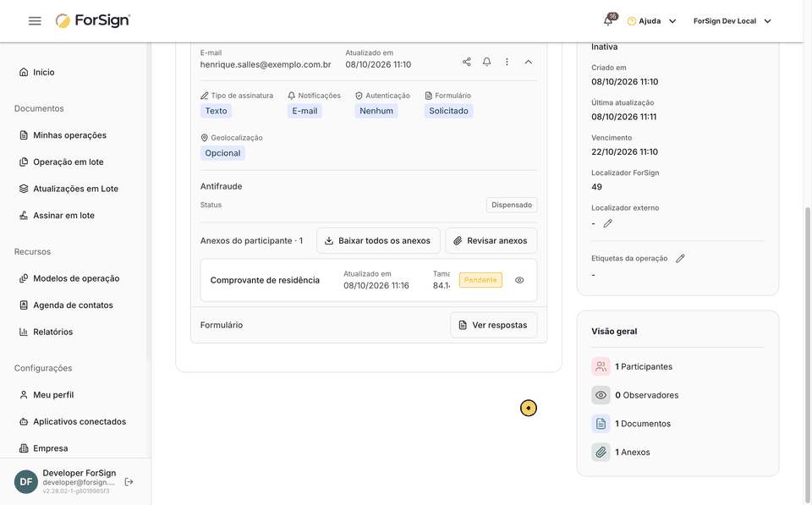Share the participant via share icon

[x=467, y=62]
